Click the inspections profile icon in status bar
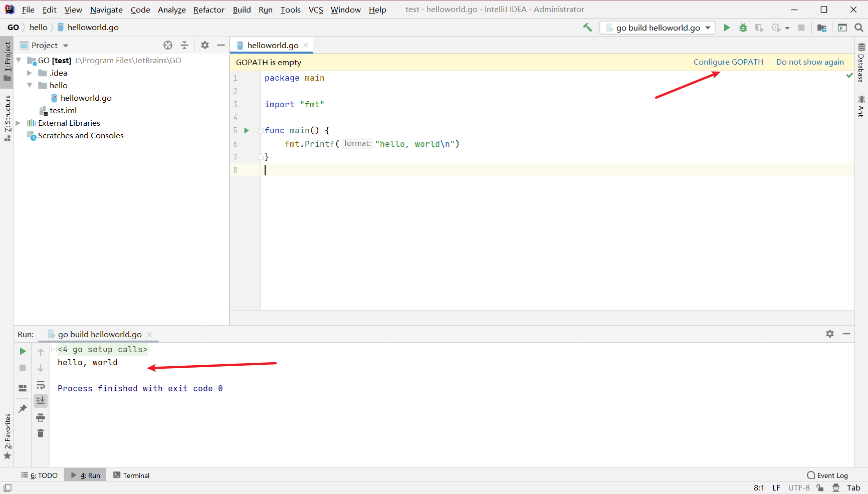 click(x=835, y=487)
